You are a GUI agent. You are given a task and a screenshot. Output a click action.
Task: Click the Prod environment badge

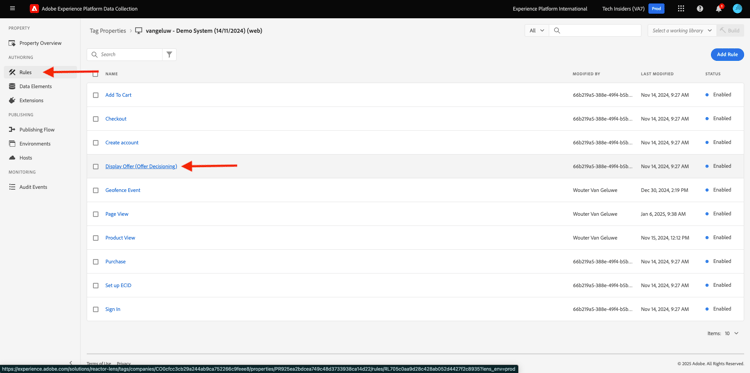pyautogui.click(x=656, y=9)
